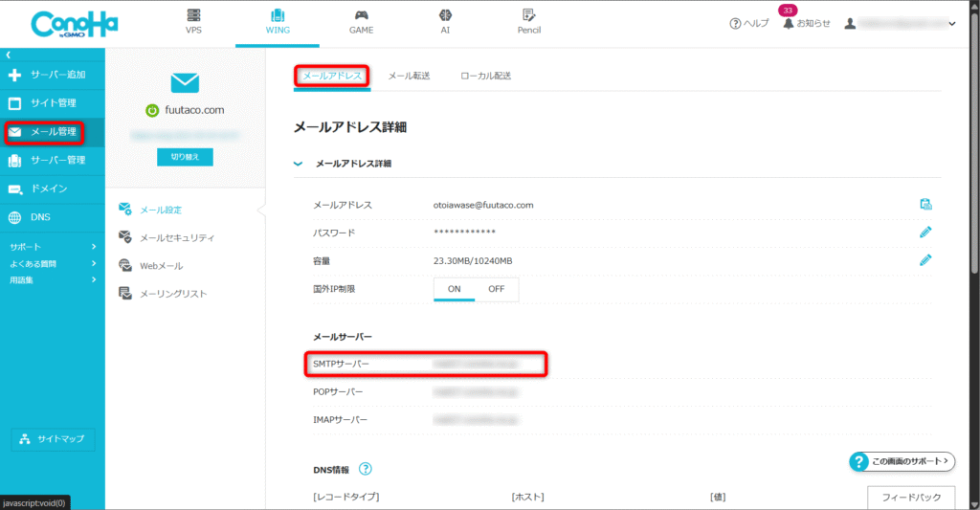Switch to the メール転送 tab
The height and width of the screenshot is (510, 980).
pos(409,76)
